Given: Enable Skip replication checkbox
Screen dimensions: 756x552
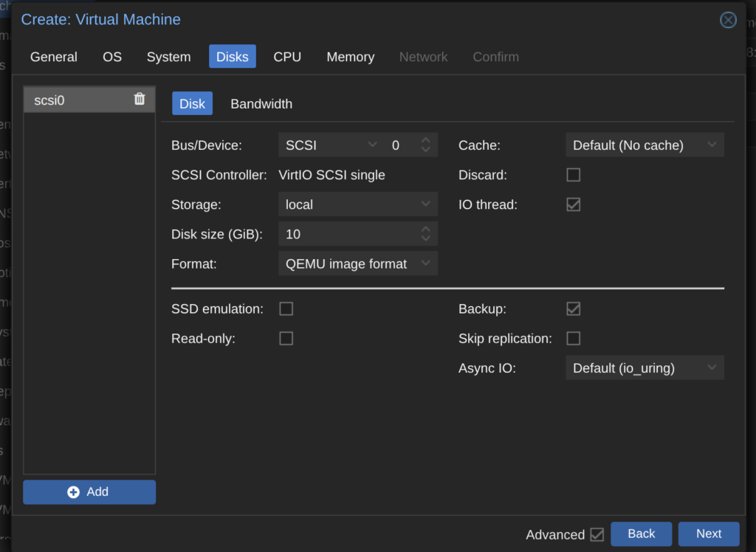Looking at the screenshot, I should [x=573, y=338].
